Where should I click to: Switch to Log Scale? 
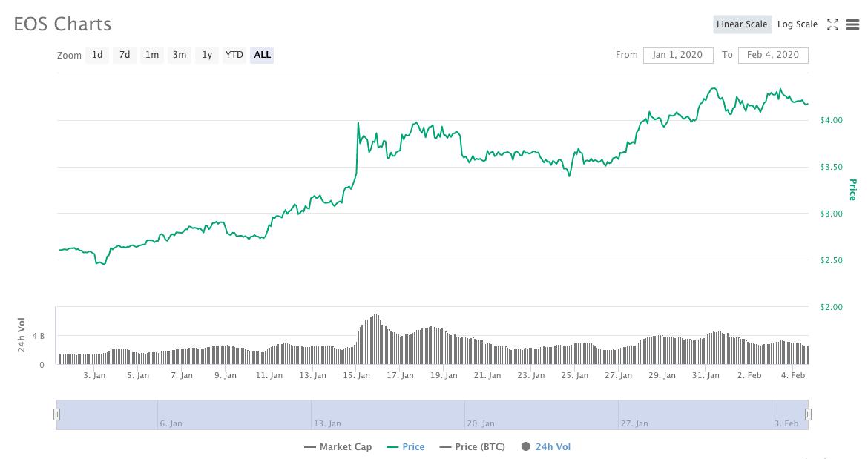(x=797, y=24)
